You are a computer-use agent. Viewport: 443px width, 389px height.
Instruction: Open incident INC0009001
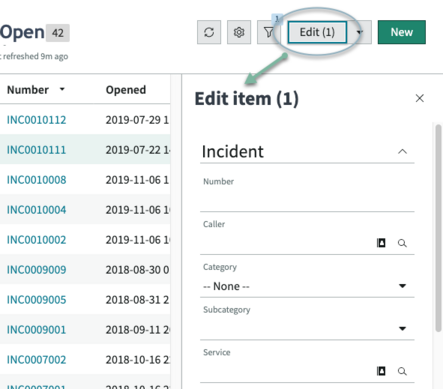36,330
